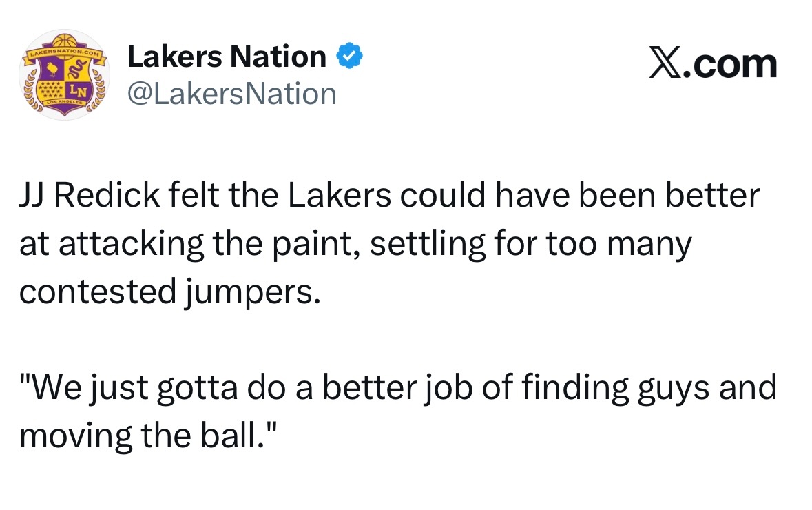
Task: Click the LAKERSNATION.COM banner on the crest
Action: tap(65, 52)
